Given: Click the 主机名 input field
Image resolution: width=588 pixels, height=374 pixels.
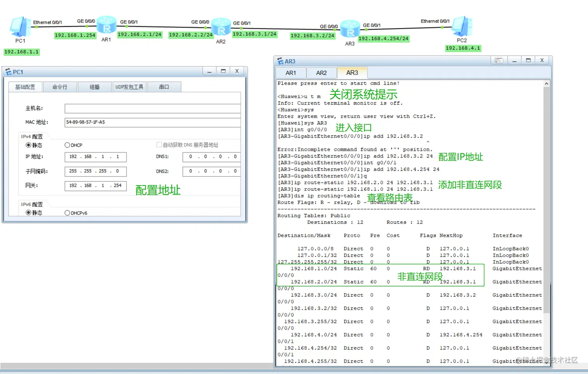Looking at the screenshot, I should [152, 108].
